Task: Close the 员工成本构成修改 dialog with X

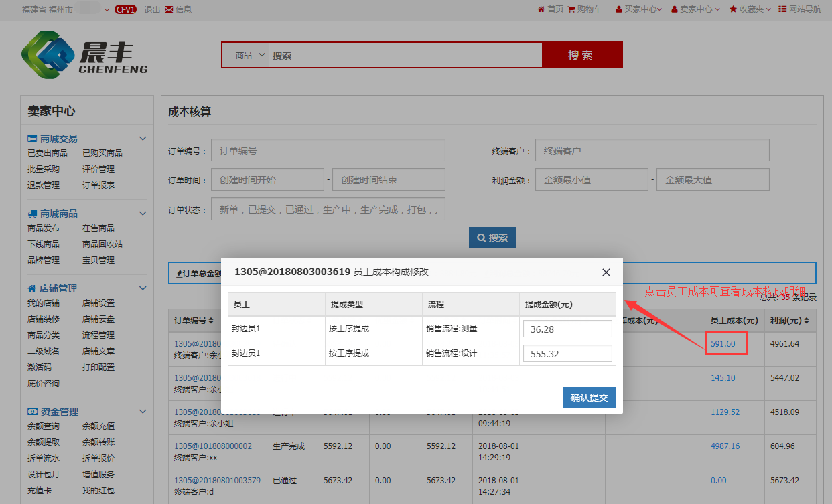Action: point(606,272)
